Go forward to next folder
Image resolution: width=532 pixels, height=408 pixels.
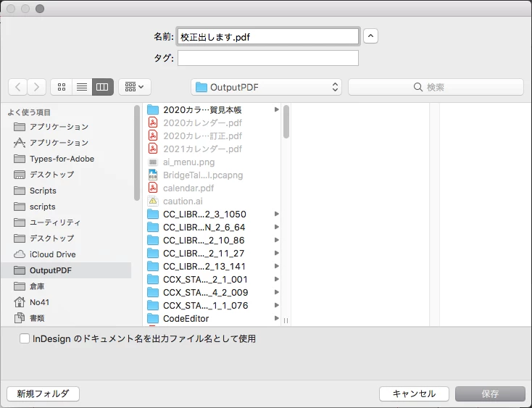point(37,87)
